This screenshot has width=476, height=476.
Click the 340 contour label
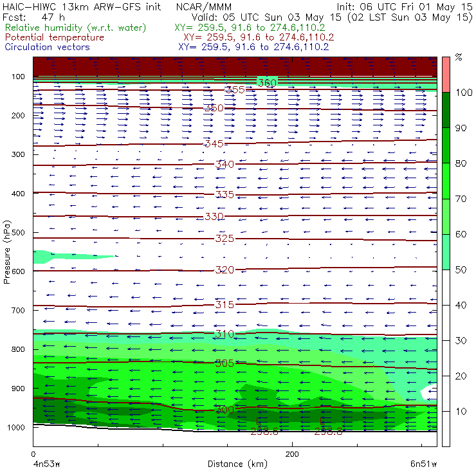[224, 164]
